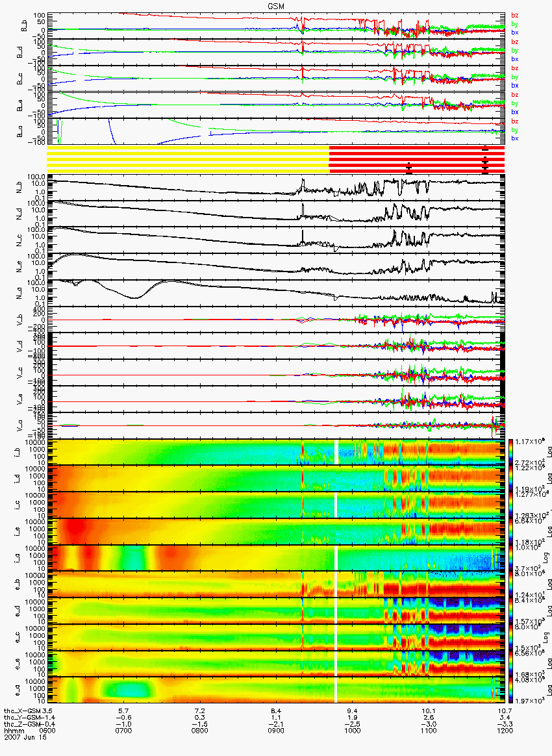Click the 6.64×10⁷ color scale value
The width and height of the screenshot is (552, 756).
[x=529, y=521]
